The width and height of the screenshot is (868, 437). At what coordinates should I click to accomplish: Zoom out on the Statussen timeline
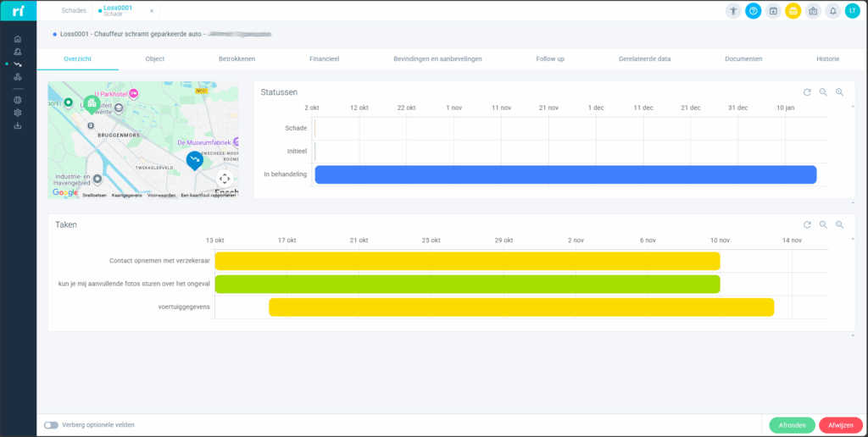[x=839, y=92]
